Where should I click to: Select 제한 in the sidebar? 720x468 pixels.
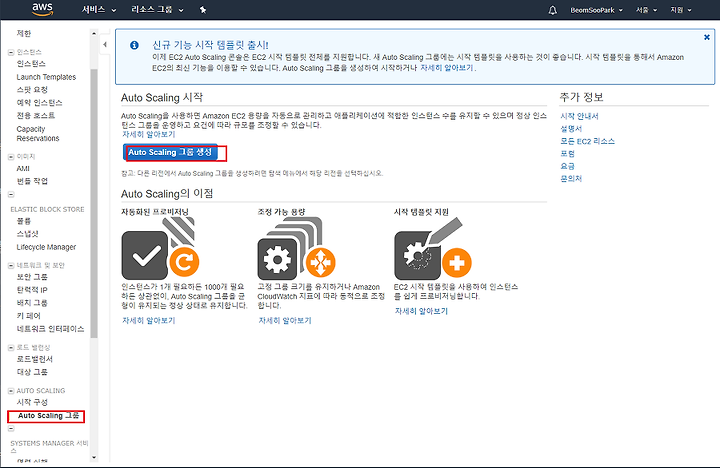(23, 34)
